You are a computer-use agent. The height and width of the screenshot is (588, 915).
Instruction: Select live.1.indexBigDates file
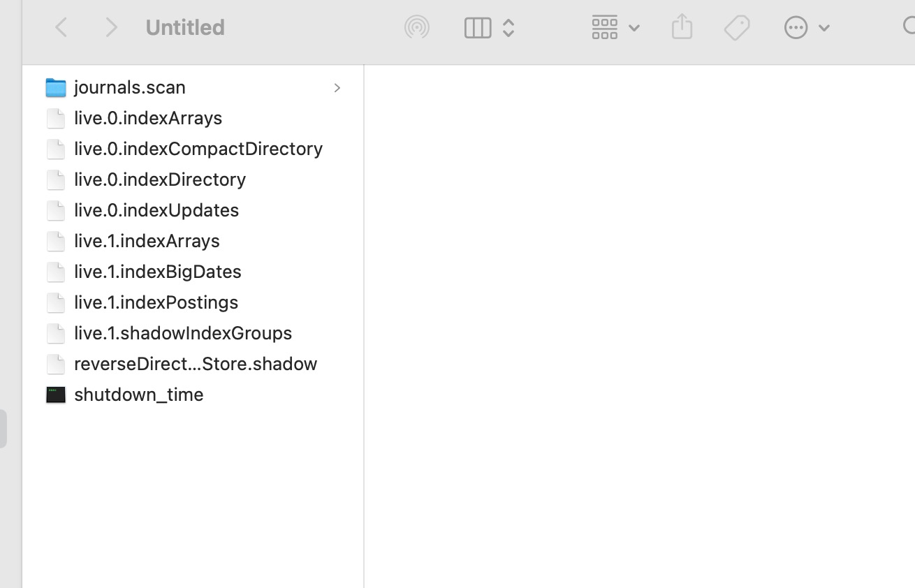pos(158,272)
